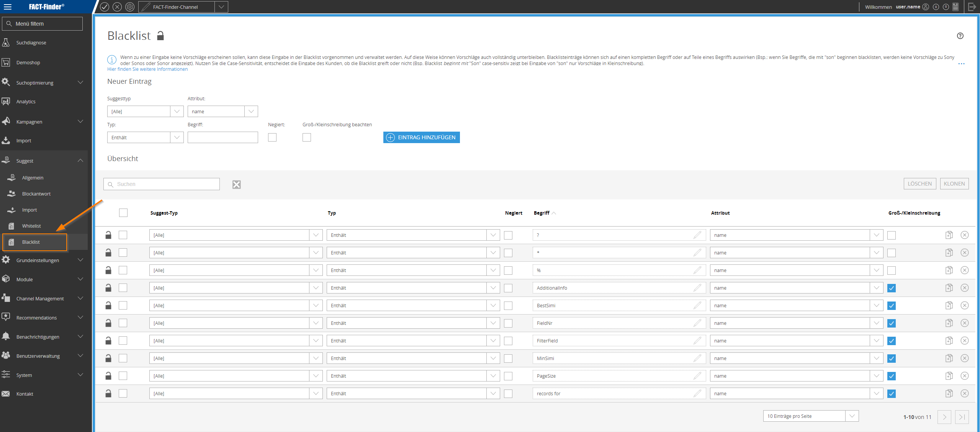Click EINTRAG HINZUFÜGEN button

point(422,137)
